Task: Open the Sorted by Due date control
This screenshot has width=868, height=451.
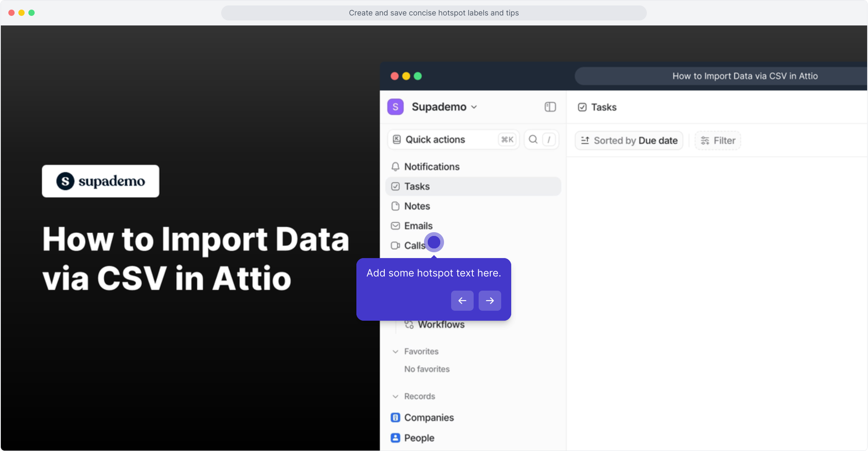Action: (x=629, y=141)
